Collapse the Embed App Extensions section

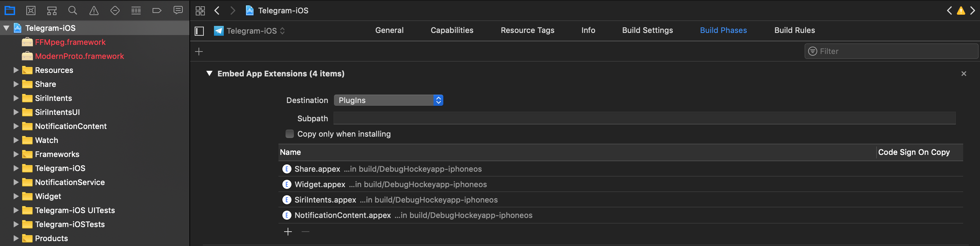[x=209, y=73]
